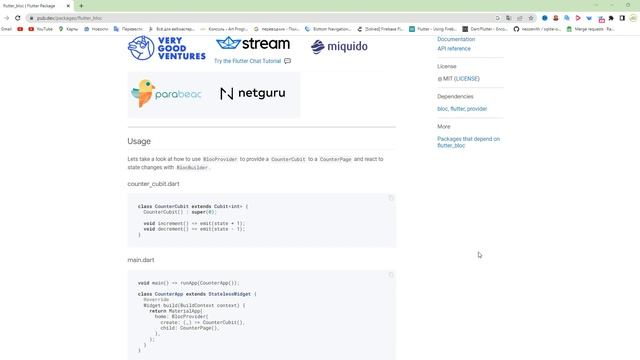Close the flutter_bloc browser tab

click(x=68, y=6)
